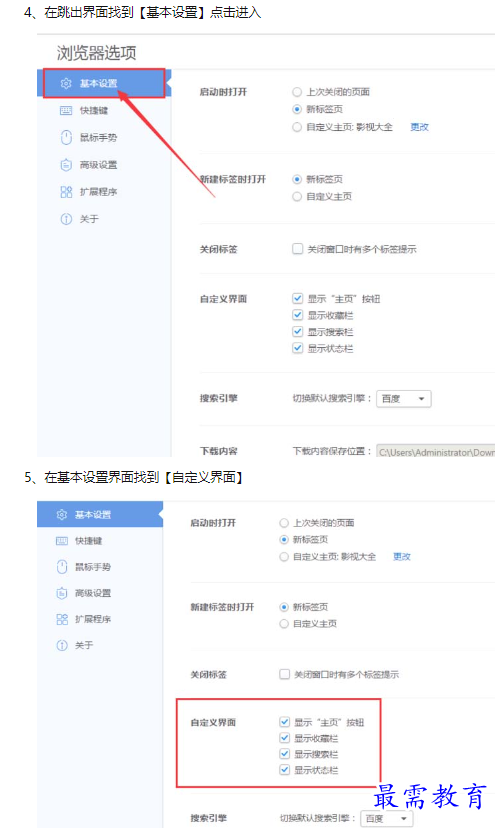Toggle 显示"主页"按钮 checkbox in step 5 screenshot
Screen dimensions: 495x828
[284, 721]
